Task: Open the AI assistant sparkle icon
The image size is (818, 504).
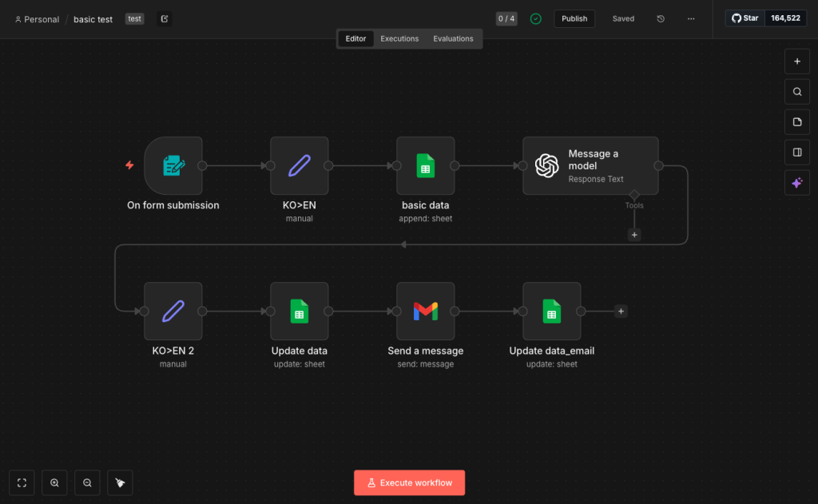Action: click(x=796, y=183)
